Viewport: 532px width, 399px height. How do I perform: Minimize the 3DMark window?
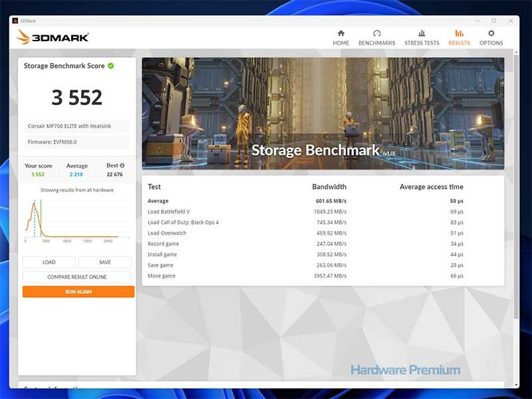(477, 21)
